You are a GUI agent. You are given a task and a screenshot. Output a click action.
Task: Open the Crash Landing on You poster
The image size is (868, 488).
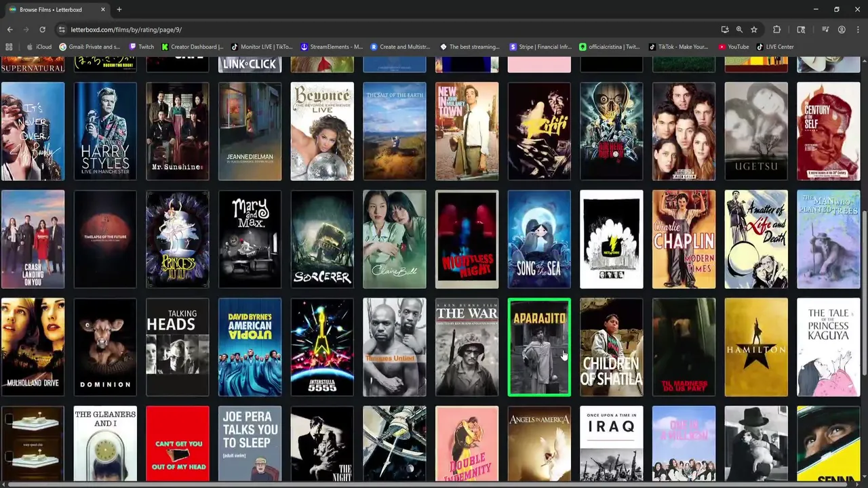[x=33, y=239]
